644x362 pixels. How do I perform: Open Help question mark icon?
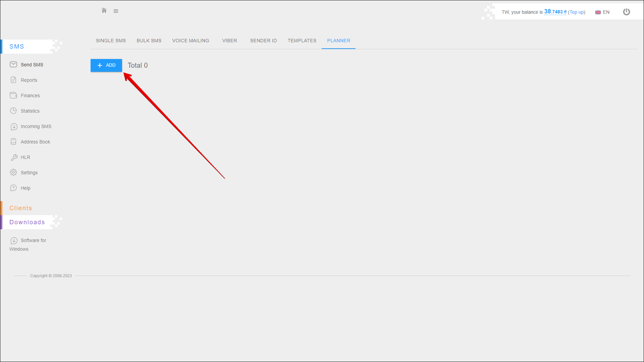tap(13, 188)
